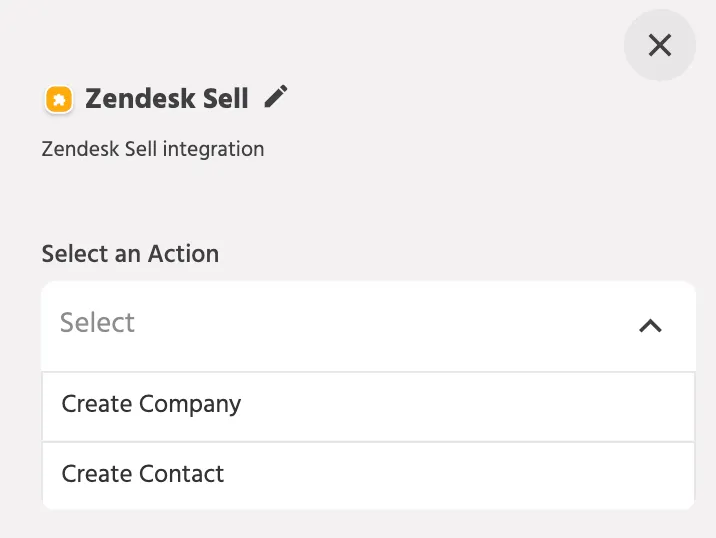Select the last option in the action list
The image size is (716, 538).
pyautogui.click(x=369, y=475)
